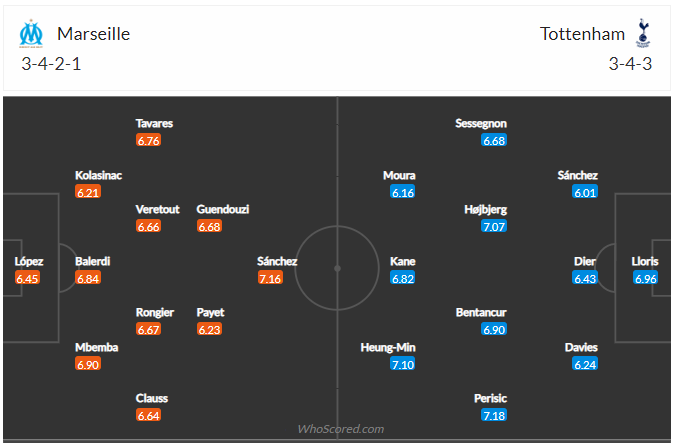Click the Marseille club crest logo
Viewport: 674px width, 443px height.
(31, 33)
